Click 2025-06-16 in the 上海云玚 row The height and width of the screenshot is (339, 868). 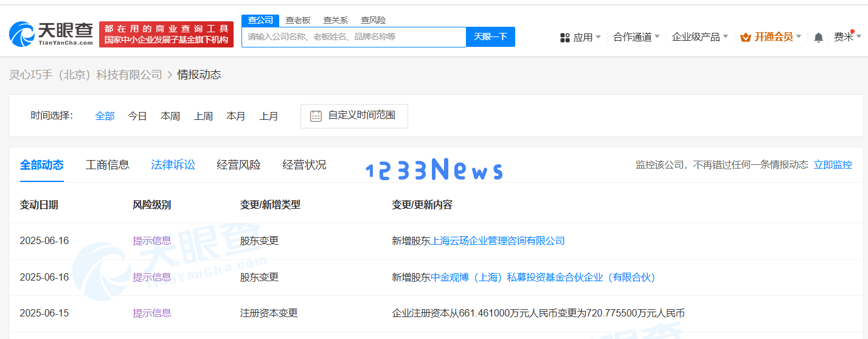(44, 240)
